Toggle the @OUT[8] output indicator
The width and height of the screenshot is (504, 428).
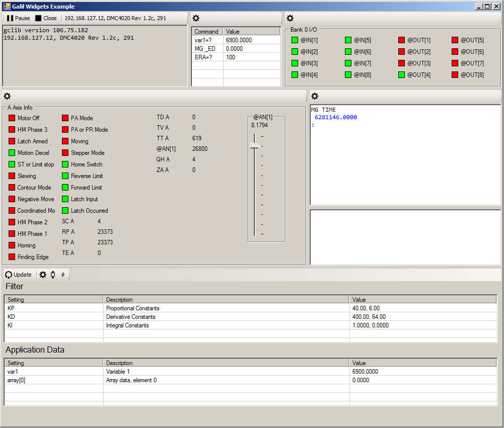455,75
